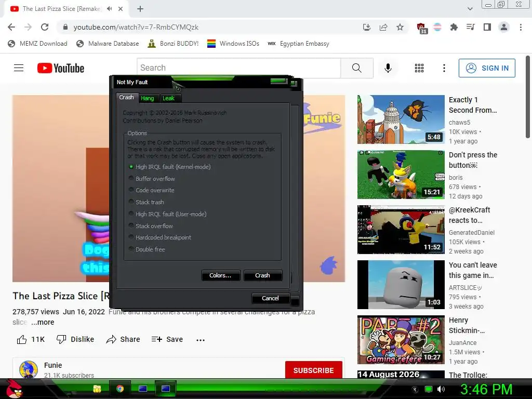Select Buffer overflow radio option
This screenshot has height=399, width=532.
click(x=152, y=179)
